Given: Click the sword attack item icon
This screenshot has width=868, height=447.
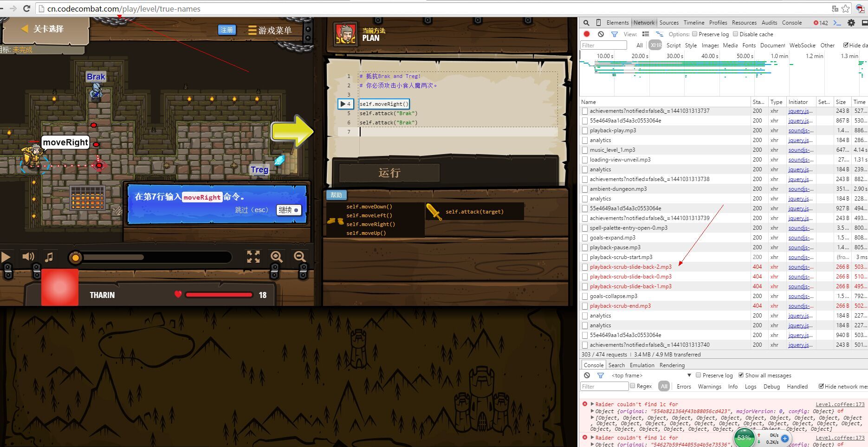Looking at the screenshot, I should pyautogui.click(x=434, y=212).
